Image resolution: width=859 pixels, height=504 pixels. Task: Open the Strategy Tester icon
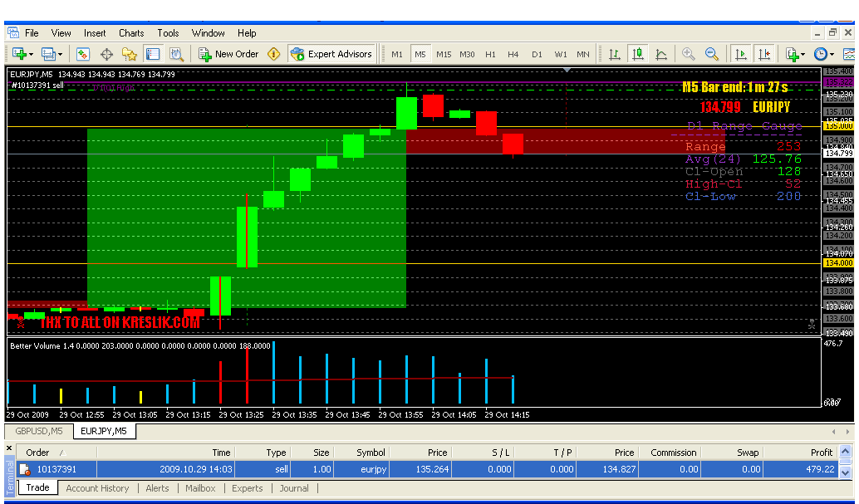tap(176, 54)
